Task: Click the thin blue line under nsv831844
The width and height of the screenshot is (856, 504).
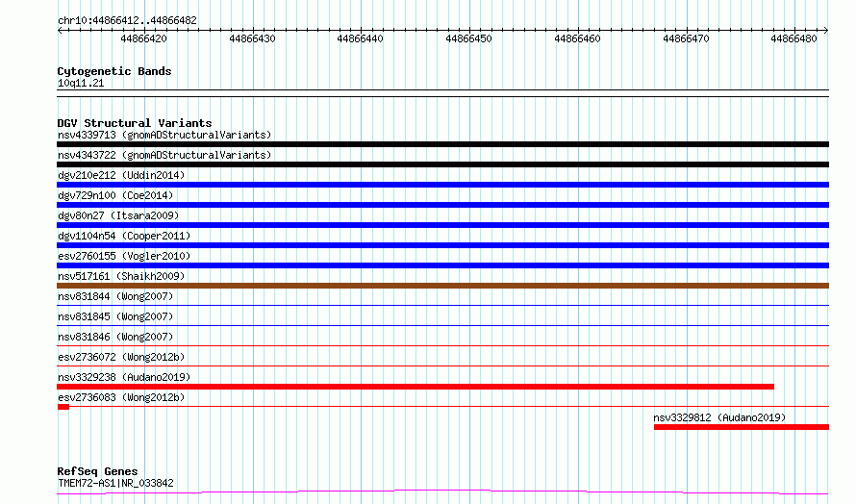Action: click(x=442, y=305)
